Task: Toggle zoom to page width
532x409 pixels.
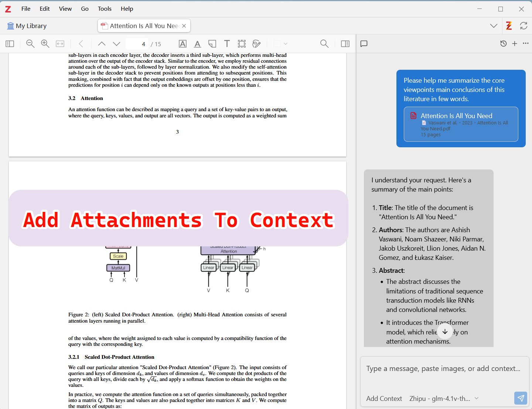Action: [x=60, y=44]
